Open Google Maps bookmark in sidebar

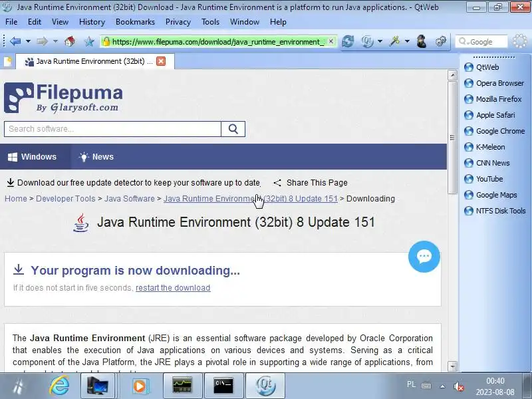tap(491, 195)
